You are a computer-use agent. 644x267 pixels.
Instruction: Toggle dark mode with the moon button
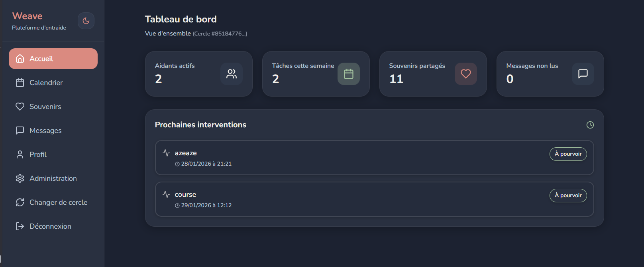(x=86, y=21)
